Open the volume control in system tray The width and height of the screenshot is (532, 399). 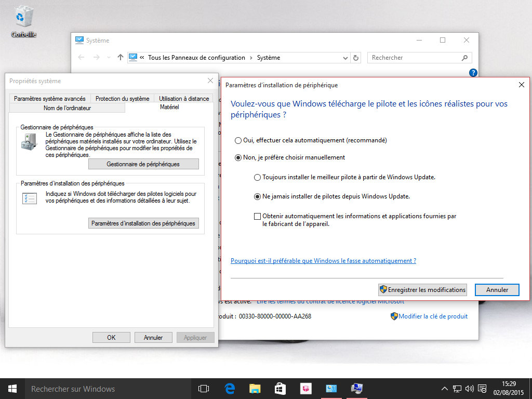pos(470,389)
